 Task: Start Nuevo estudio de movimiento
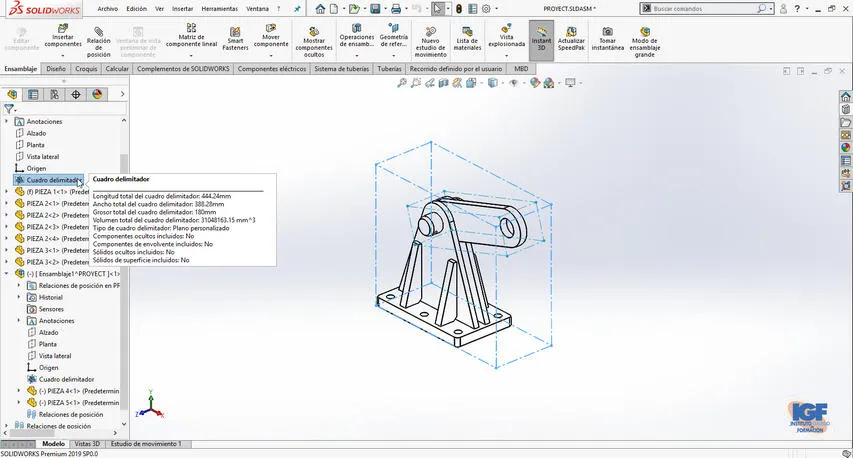click(430, 42)
